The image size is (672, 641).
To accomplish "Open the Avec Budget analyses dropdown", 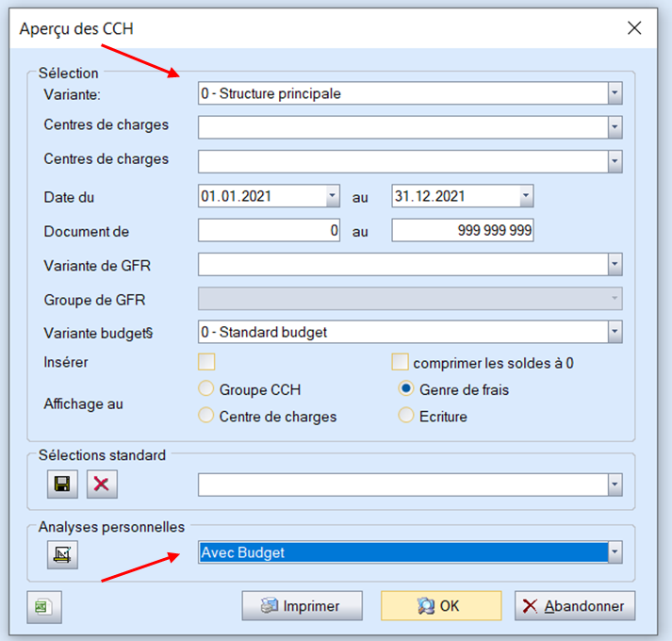I will 615,552.
